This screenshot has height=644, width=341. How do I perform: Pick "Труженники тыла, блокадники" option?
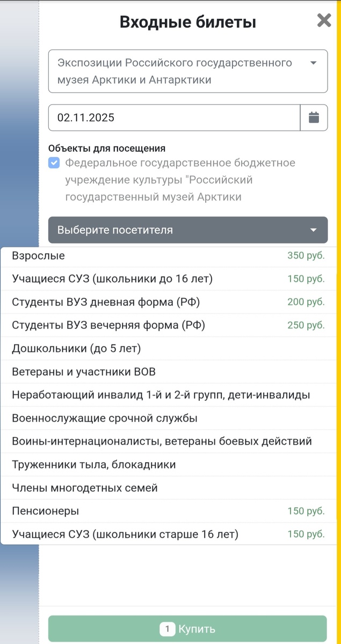[x=161, y=464]
